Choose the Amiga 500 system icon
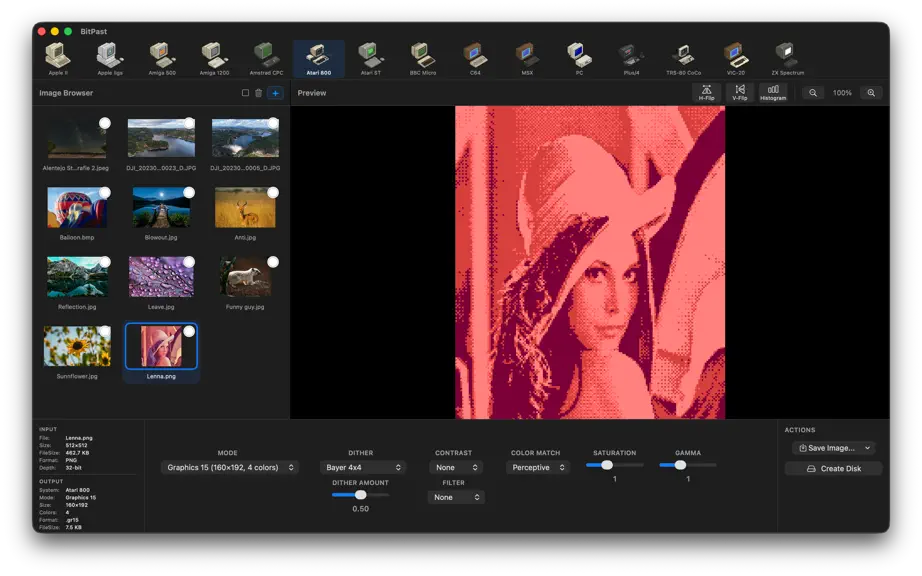Image resolution: width=922 pixels, height=576 pixels. (x=162, y=59)
